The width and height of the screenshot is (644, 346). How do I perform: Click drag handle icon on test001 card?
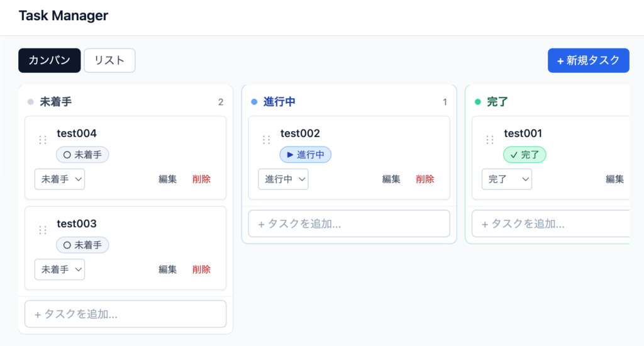point(490,140)
